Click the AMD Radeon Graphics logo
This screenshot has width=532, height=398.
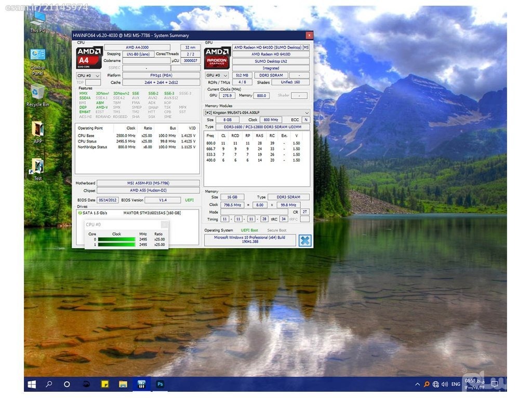click(x=217, y=57)
